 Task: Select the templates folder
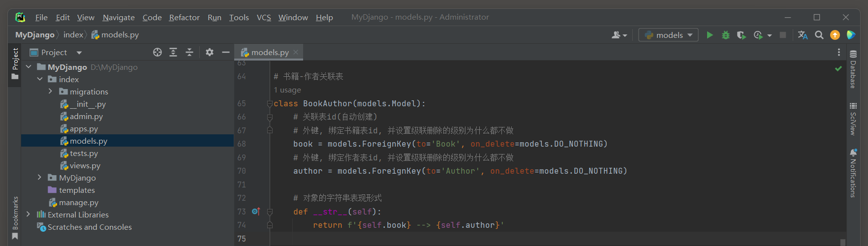(71, 190)
